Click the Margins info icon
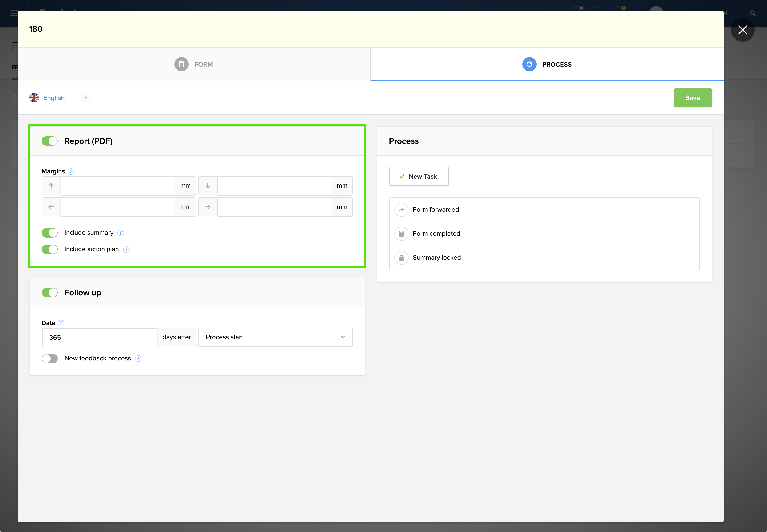The image size is (767, 532). tap(71, 171)
